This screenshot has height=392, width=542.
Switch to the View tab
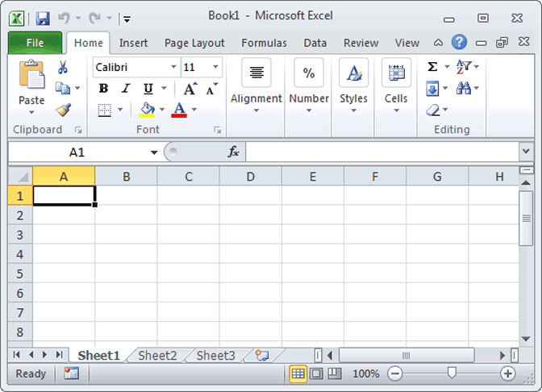(407, 43)
